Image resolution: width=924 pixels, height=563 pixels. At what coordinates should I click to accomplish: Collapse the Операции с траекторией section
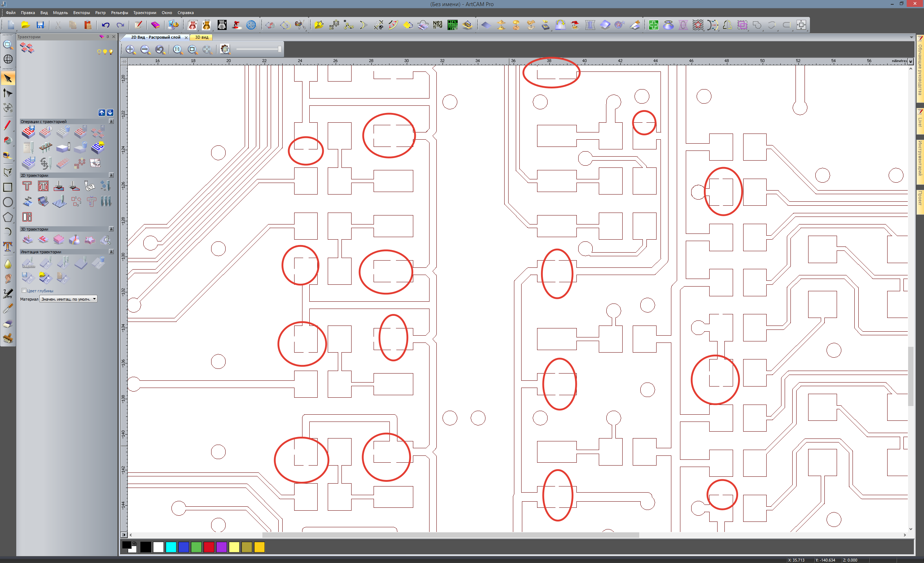click(112, 122)
